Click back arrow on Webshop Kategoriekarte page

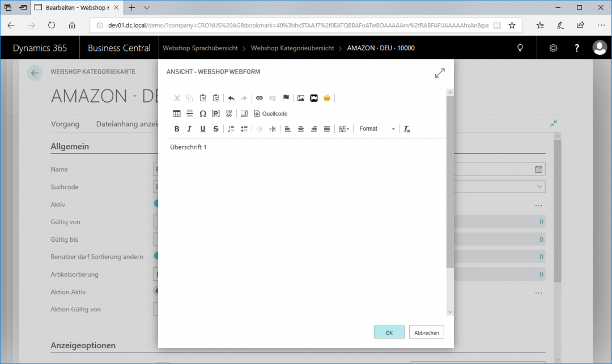pyautogui.click(x=35, y=73)
